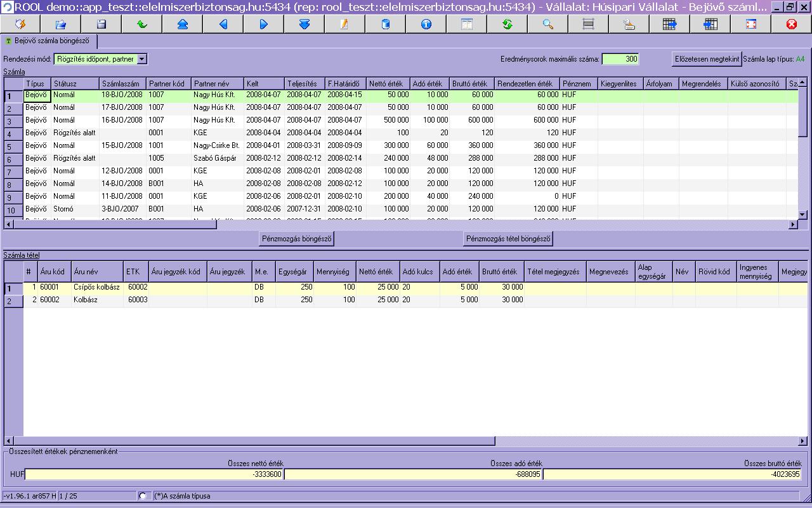Viewport: 812px width, 508px height.
Task: Click the new record lightning toolbar icon
Action: pos(20,24)
